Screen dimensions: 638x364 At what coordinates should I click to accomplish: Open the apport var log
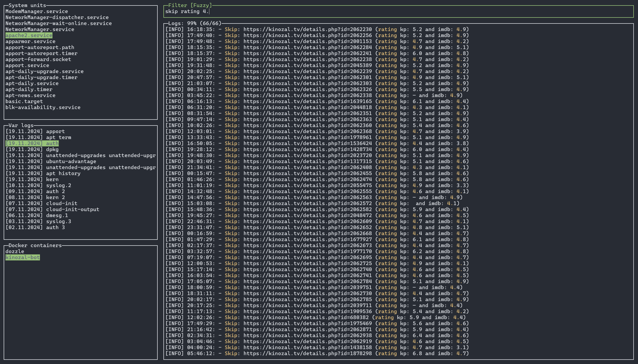pos(35,131)
